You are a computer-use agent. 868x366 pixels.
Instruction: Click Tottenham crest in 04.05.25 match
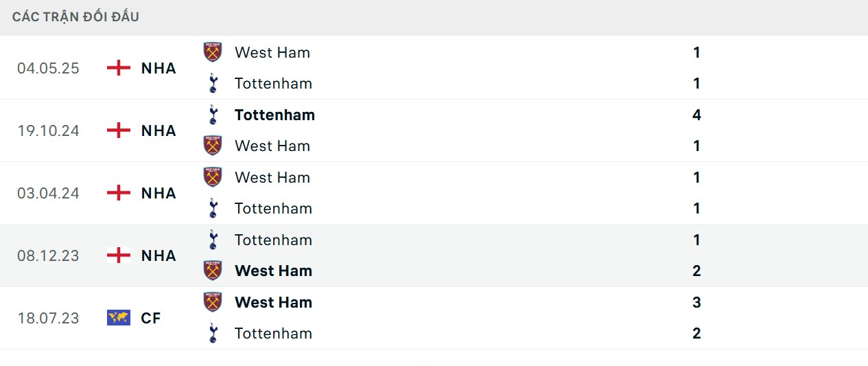(x=213, y=84)
